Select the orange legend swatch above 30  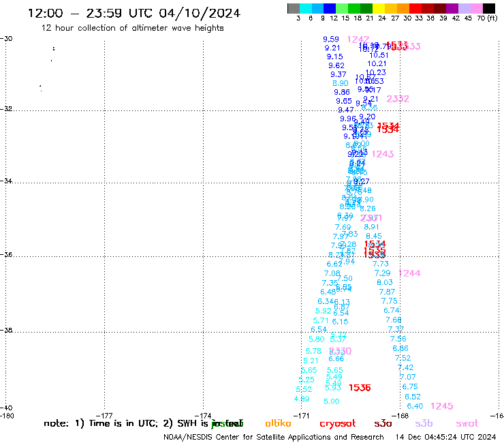point(403,8)
